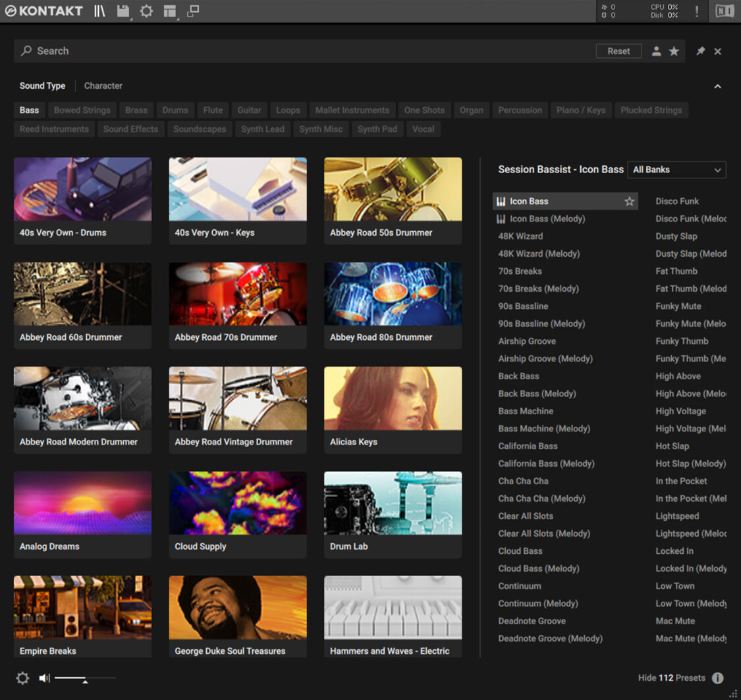The image size is (741, 700).
Task: Open the All Banks dropdown
Action: 676,170
